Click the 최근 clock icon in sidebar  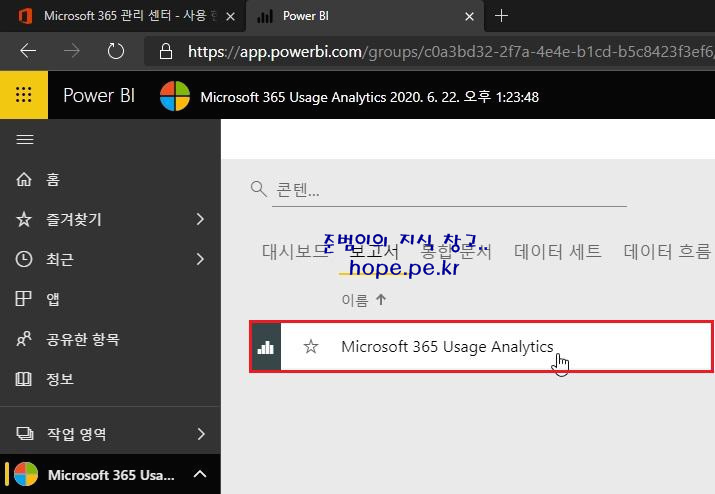24,259
